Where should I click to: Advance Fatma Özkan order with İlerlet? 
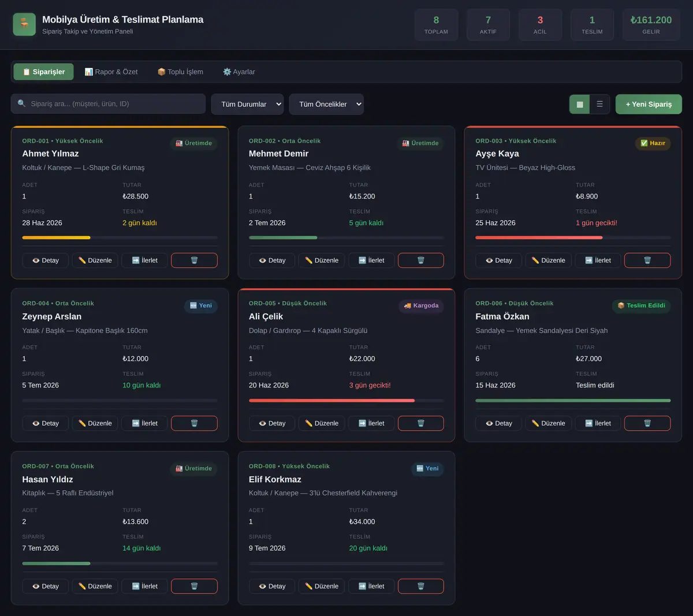(598, 423)
